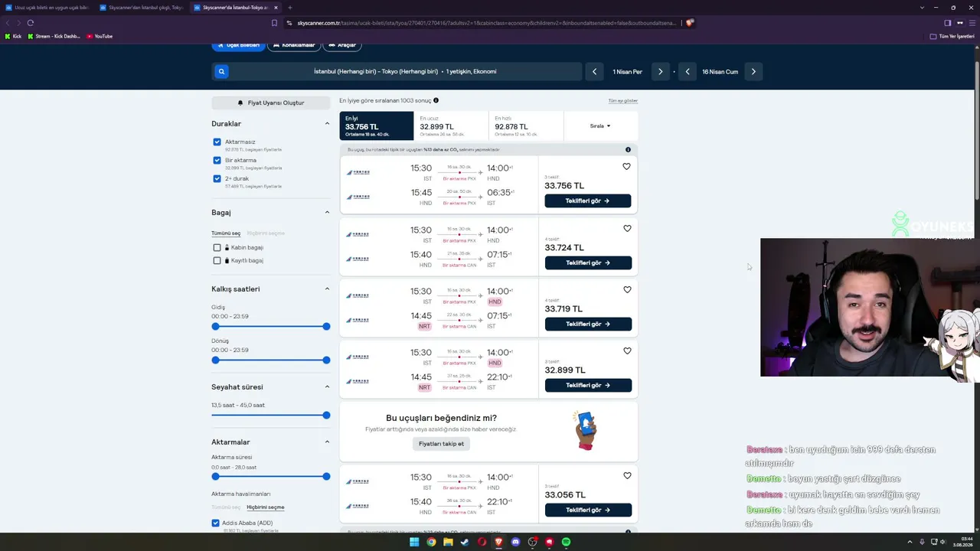Click Fiyat Uyarısı Oluştur button
980x551 pixels.
pos(271,103)
